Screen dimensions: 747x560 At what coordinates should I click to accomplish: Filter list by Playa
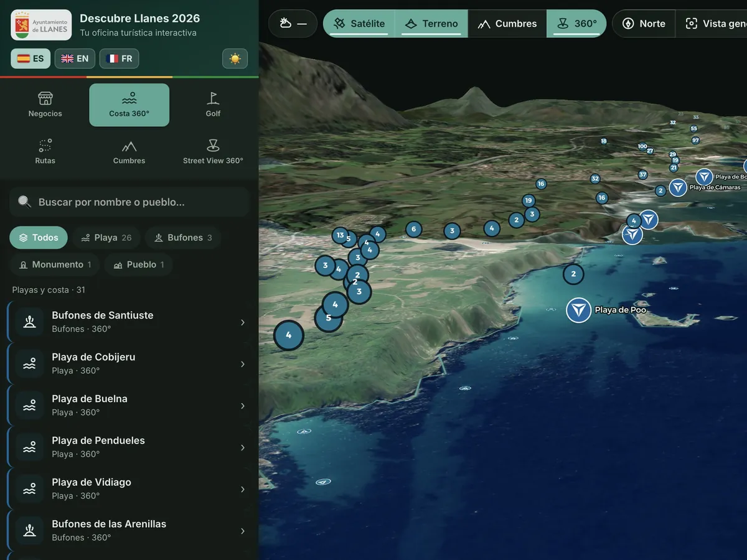[x=105, y=238]
